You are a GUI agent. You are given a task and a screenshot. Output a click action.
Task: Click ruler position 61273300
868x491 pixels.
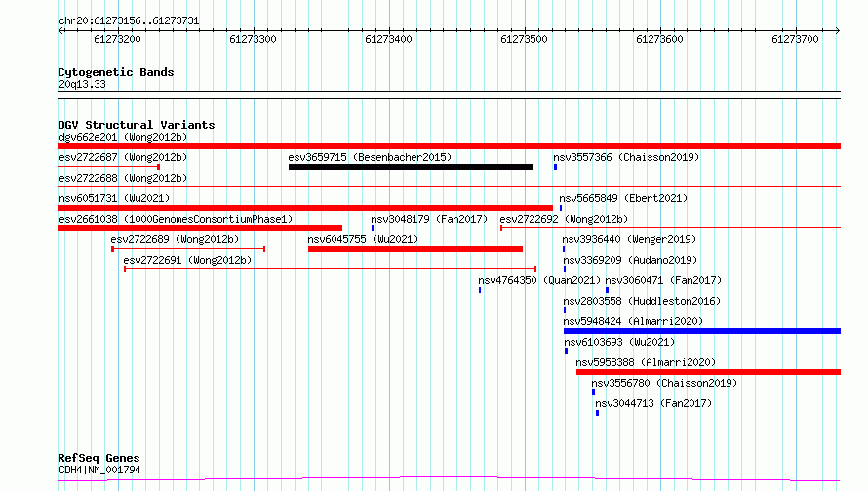(253, 39)
